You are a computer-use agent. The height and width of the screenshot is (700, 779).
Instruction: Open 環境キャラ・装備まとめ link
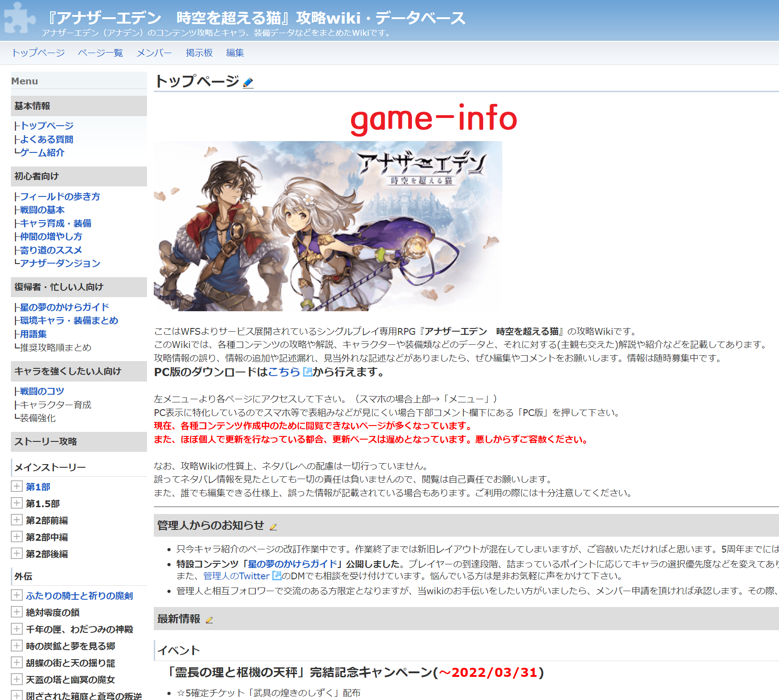coord(69,320)
